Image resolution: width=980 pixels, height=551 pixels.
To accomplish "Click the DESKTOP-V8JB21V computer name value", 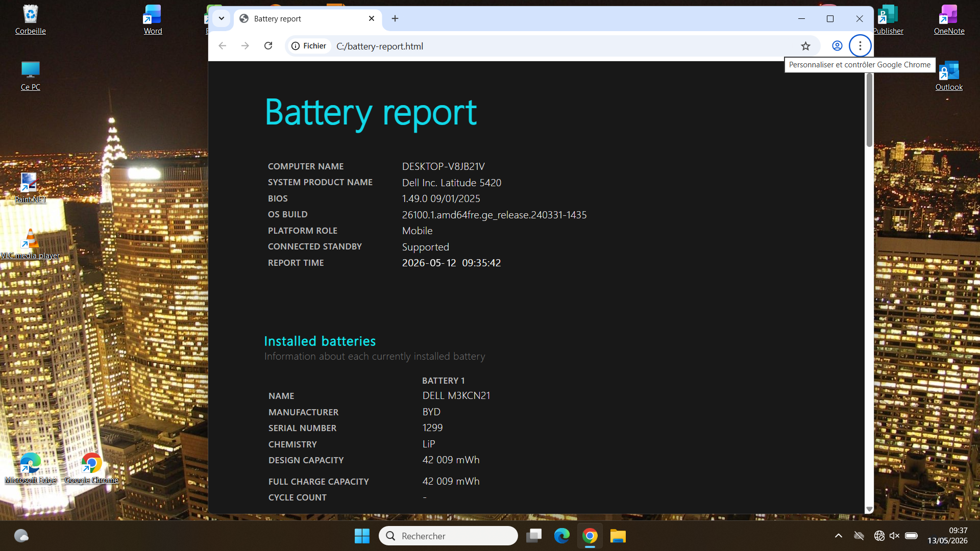I will (443, 166).
